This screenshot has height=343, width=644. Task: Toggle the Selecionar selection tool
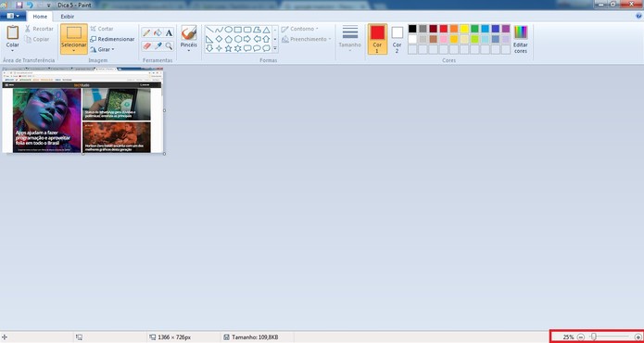[x=74, y=39]
